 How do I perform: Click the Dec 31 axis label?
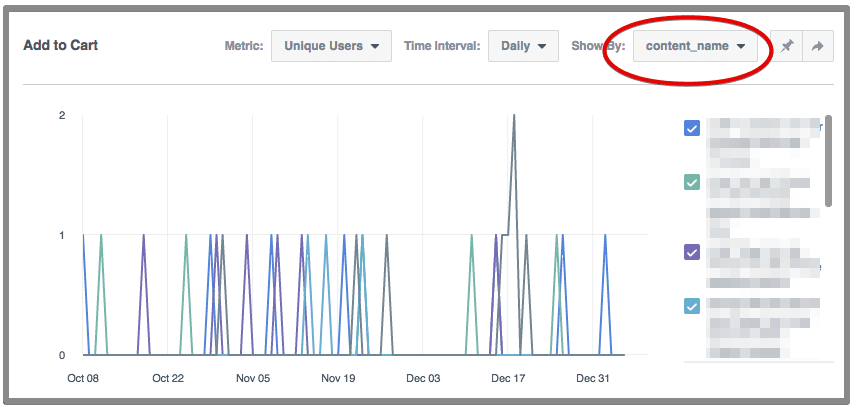pos(593,379)
